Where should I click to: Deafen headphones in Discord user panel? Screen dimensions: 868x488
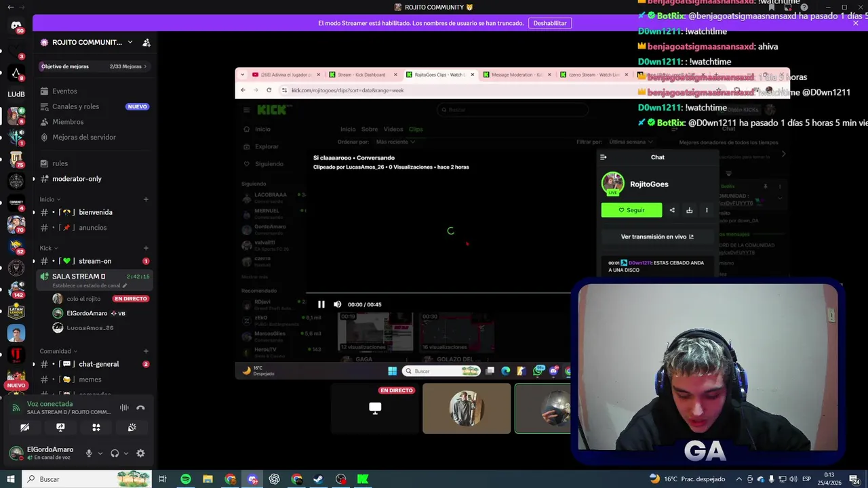pyautogui.click(x=115, y=453)
